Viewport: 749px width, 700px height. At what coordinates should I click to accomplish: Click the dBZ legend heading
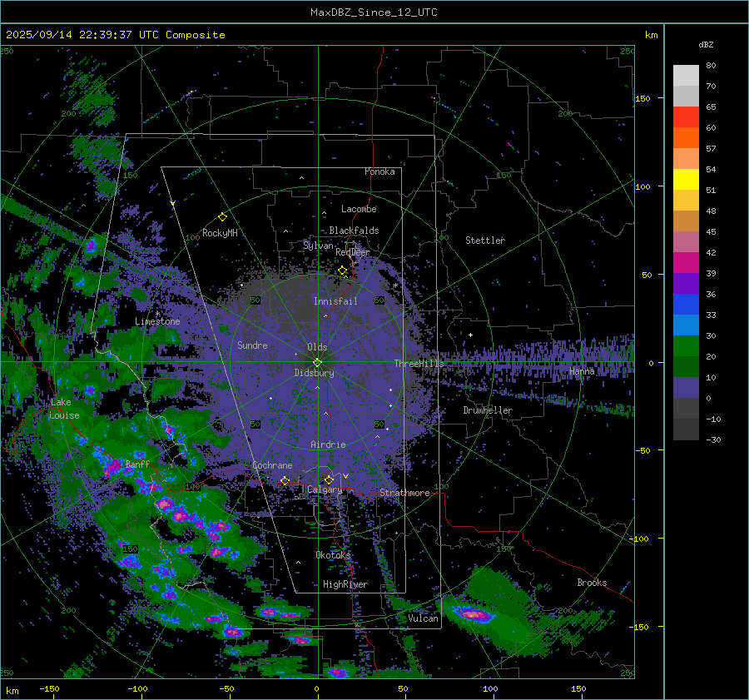706,44
